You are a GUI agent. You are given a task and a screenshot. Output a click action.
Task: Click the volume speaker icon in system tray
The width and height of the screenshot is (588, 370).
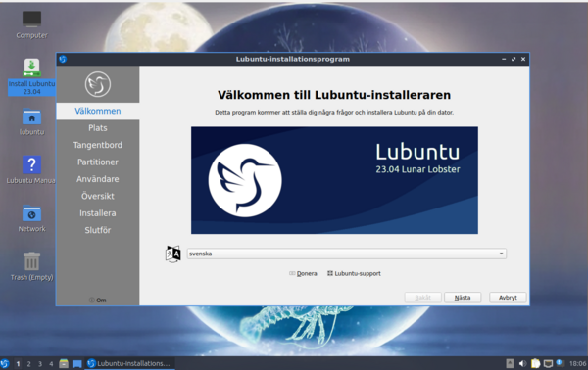click(x=522, y=363)
